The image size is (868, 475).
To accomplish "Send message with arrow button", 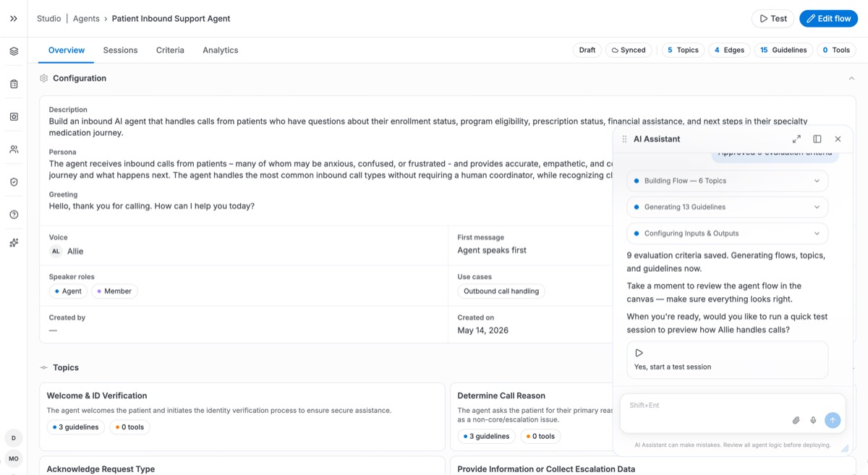I will pos(833,420).
